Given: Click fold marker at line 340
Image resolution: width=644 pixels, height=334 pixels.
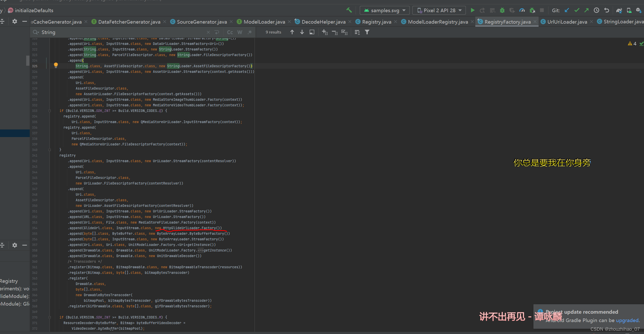Looking at the screenshot, I should (50, 150).
